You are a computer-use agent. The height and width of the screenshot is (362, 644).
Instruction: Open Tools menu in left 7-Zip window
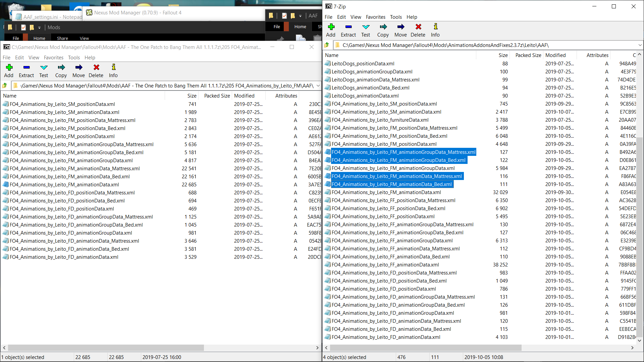(x=74, y=58)
